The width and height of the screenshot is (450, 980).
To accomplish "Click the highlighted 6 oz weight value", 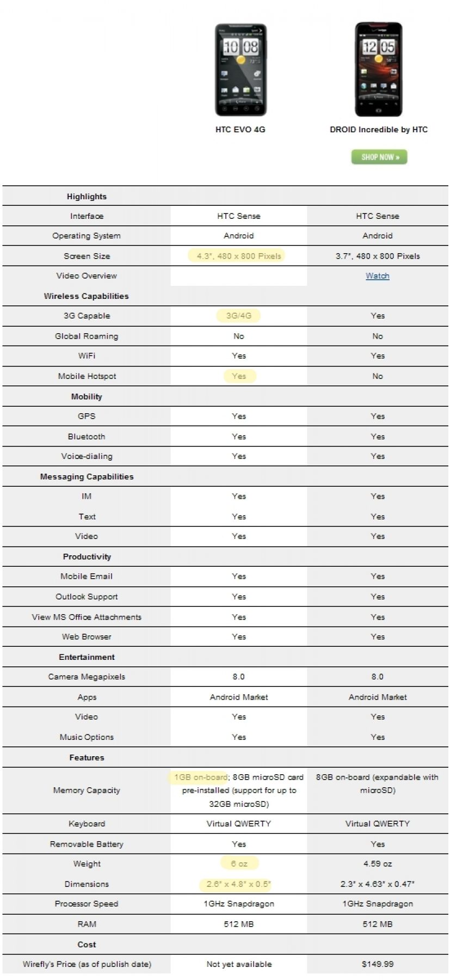I will tap(238, 864).
